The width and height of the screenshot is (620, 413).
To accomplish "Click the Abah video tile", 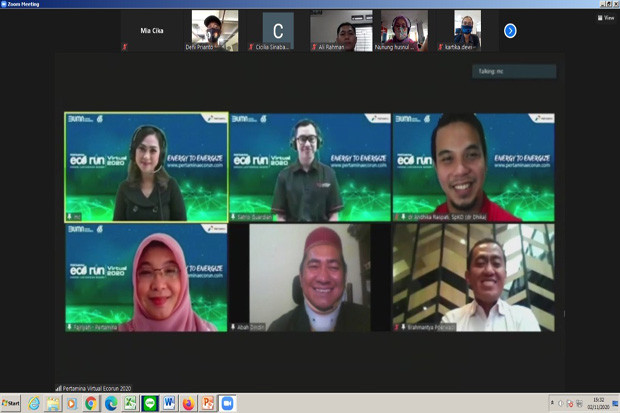I will 310,278.
